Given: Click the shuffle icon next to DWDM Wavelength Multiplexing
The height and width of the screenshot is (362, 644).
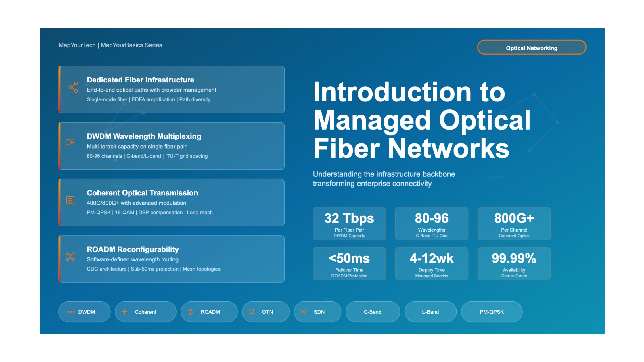Looking at the screenshot, I should click(70, 142).
